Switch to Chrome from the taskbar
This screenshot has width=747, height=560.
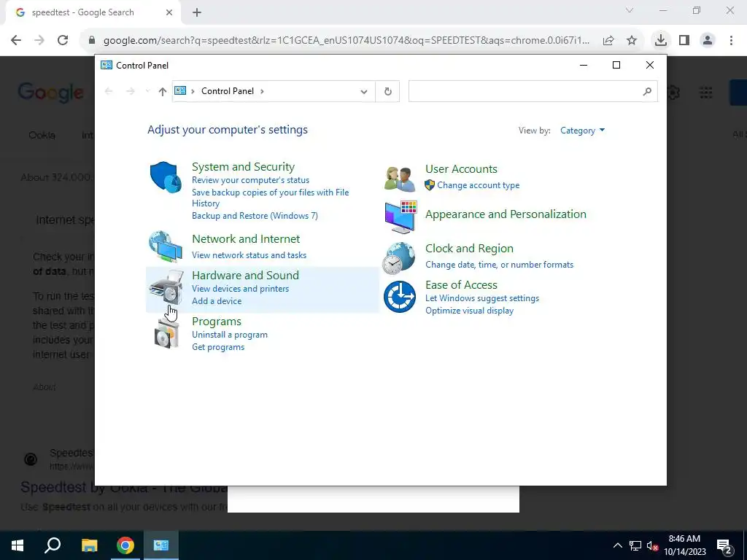[x=125, y=545]
